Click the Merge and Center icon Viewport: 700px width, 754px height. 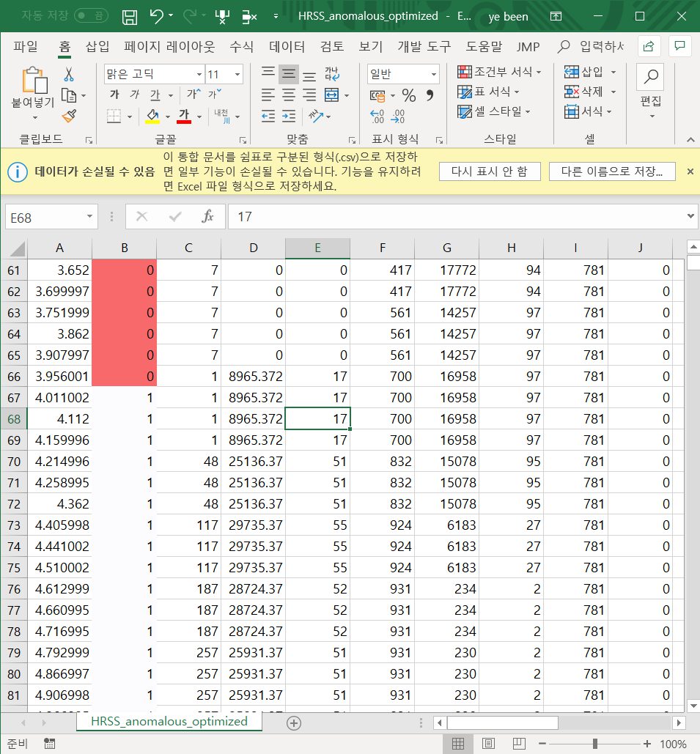(332, 95)
